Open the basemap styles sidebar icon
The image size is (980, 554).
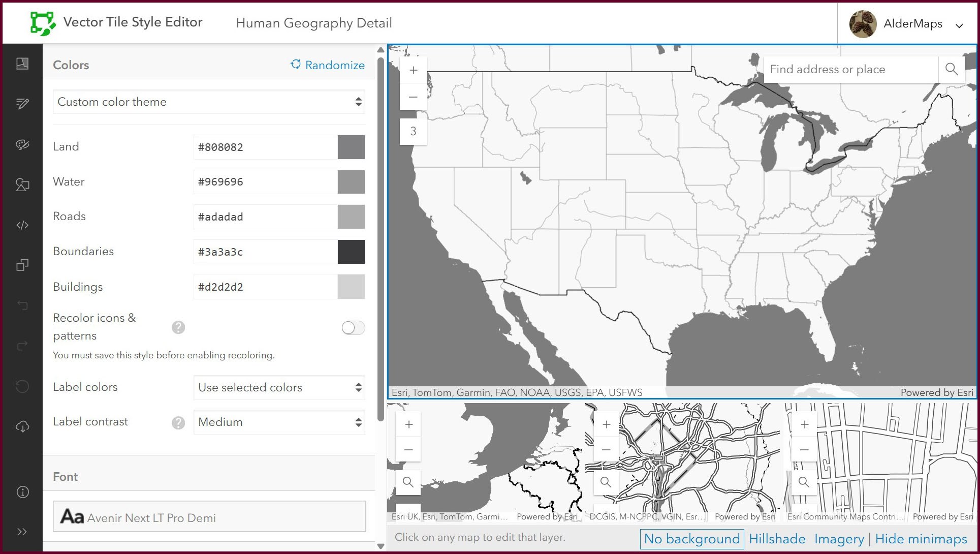click(x=22, y=64)
